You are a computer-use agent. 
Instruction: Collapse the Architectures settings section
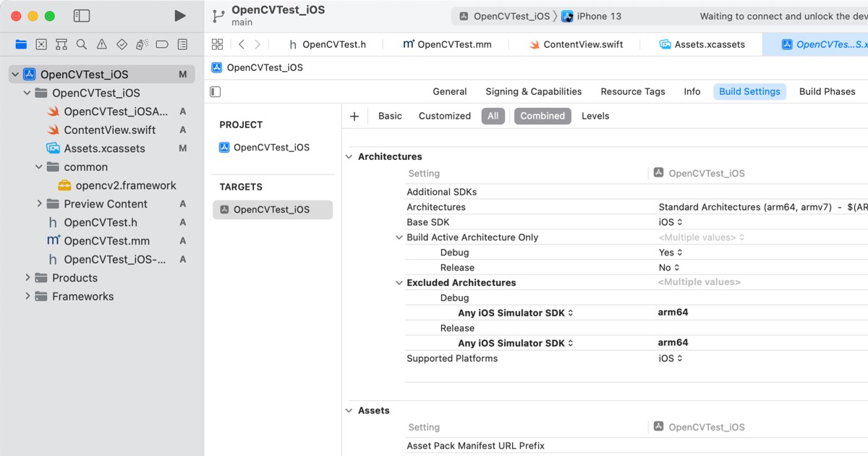point(350,156)
